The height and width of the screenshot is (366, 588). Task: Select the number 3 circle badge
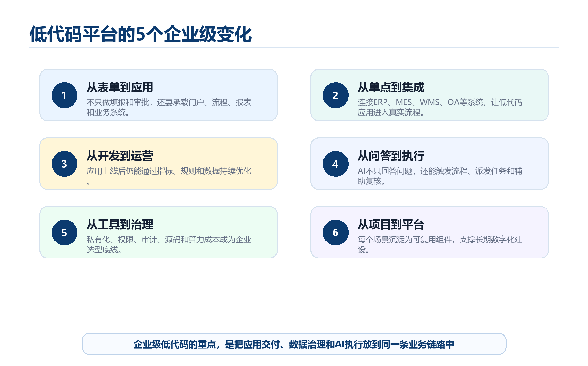(64, 164)
